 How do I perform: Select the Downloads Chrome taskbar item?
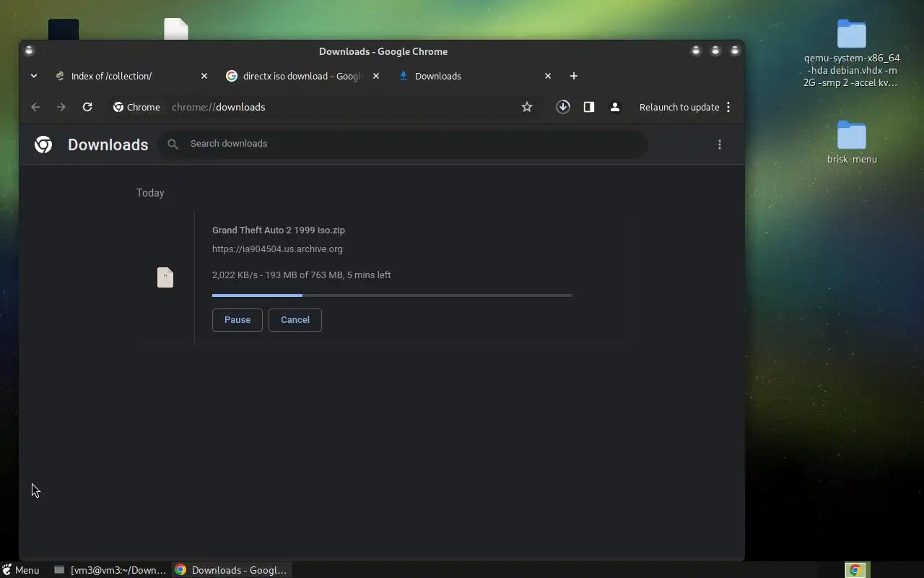232,570
